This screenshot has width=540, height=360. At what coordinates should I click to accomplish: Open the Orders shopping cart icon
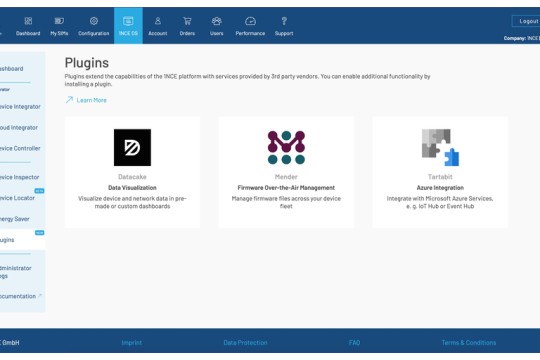pos(187,21)
